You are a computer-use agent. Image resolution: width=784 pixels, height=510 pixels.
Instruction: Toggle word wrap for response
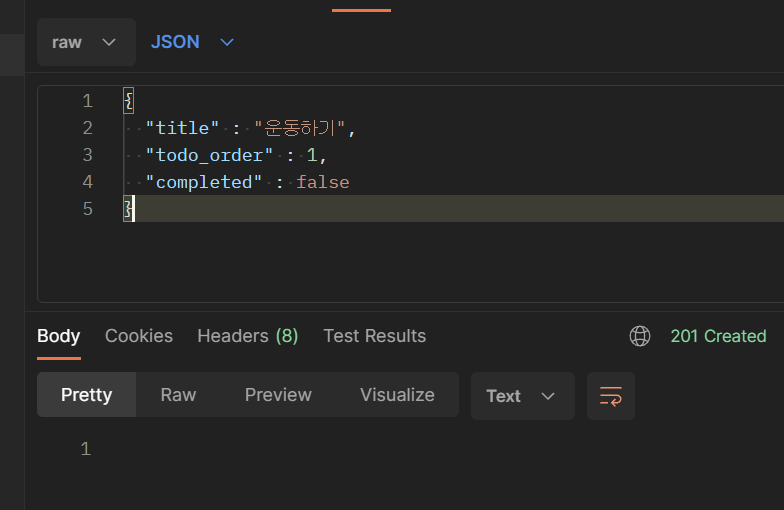[610, 396]
